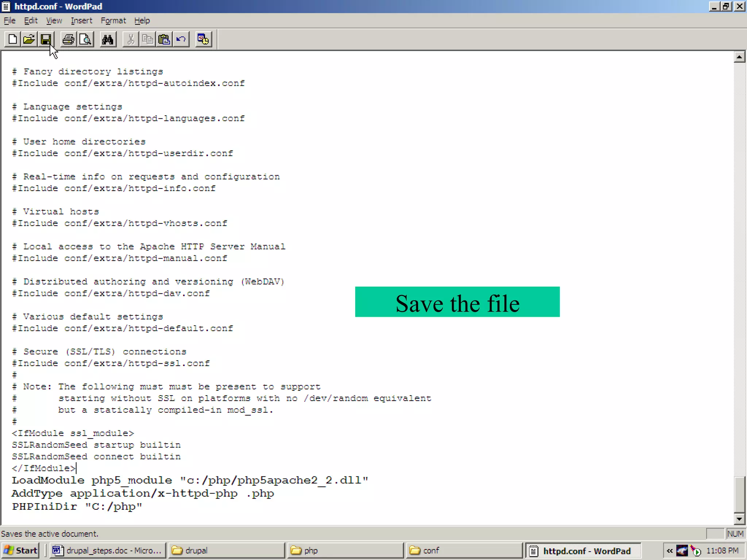The image size is (747, 560).
Task: Switch to drupal folder taskbar button
Action: (227, 551)
